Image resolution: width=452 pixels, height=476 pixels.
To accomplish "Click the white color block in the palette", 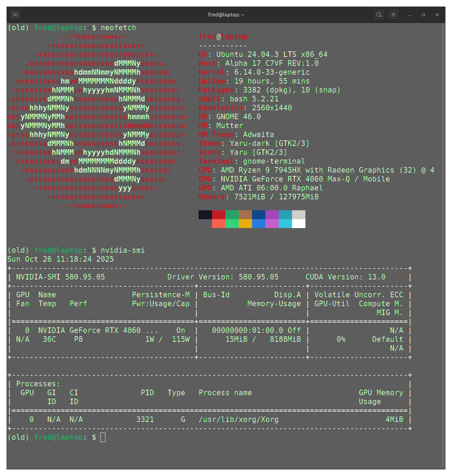I will [x=299, y=224].
